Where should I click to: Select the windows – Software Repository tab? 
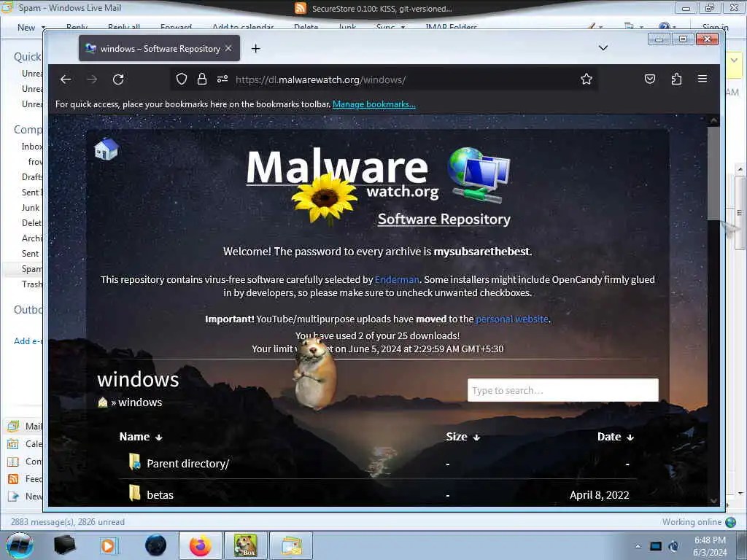[159, 49]
